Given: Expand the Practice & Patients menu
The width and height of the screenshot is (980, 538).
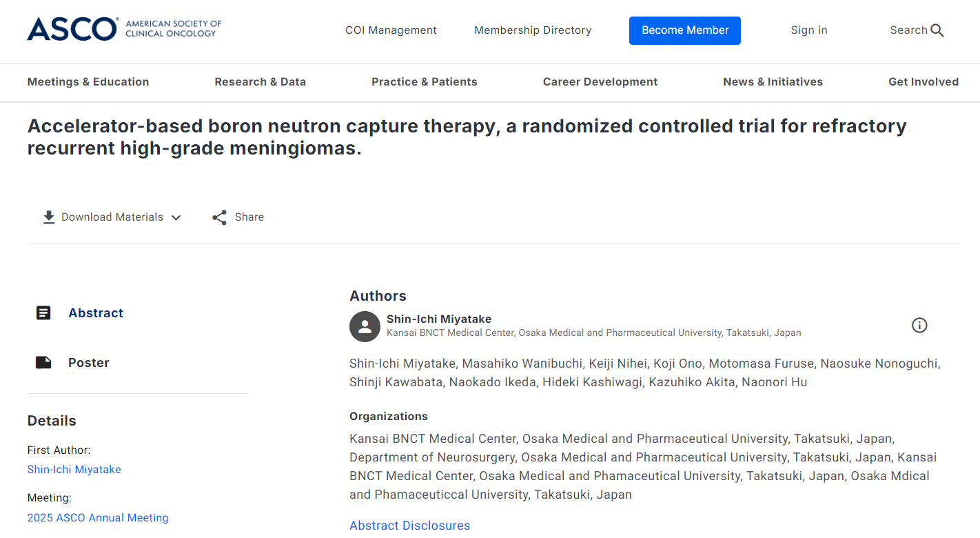Looking at the screenshot, I should coord(424,82).
